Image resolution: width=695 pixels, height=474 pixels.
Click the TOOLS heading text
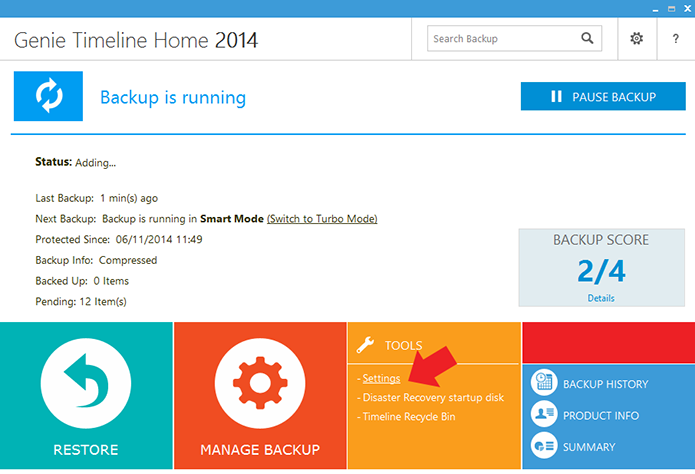coord(403,345)
